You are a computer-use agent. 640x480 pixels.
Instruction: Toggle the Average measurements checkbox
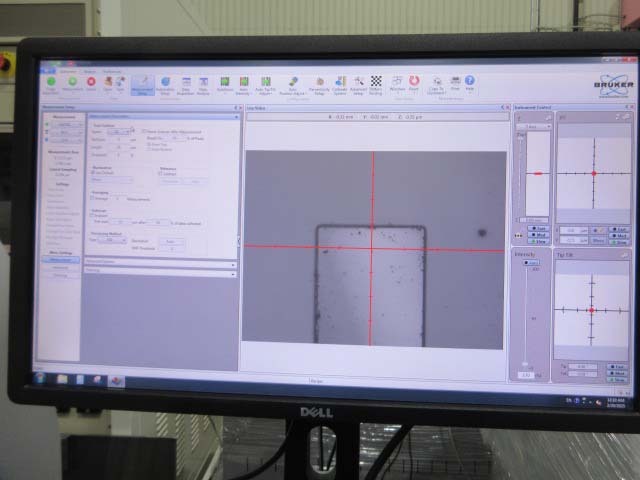(93, 198)
